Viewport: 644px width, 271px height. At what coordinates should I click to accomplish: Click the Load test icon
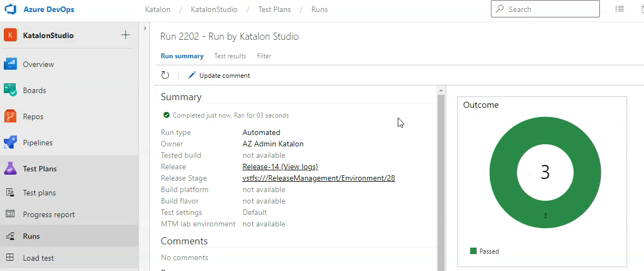coord(10,258)
